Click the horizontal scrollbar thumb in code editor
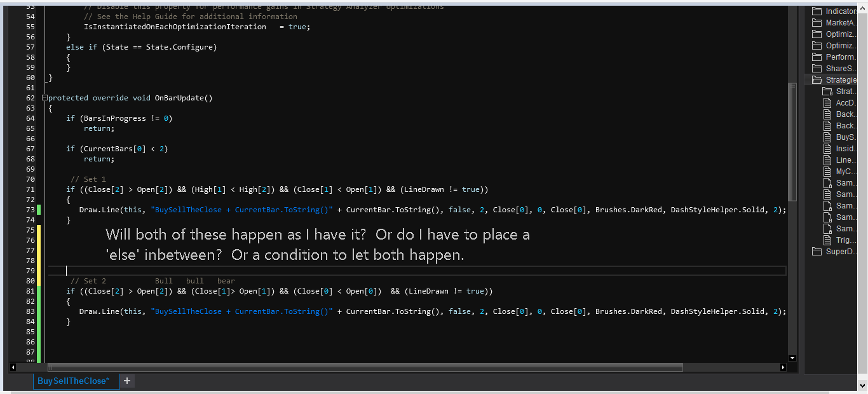Screen dimensions: 868x394 [365, 367]
